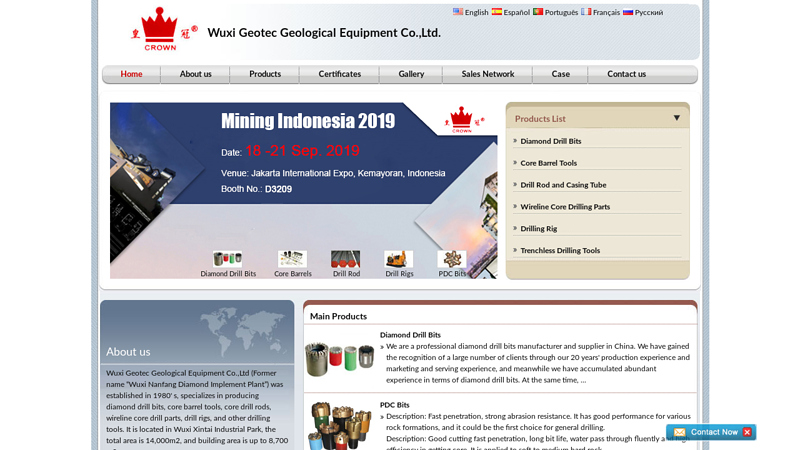Close the Contact Now floating widget
The width and height of the screenshot is (800, 450).
(x=747, y=432)
